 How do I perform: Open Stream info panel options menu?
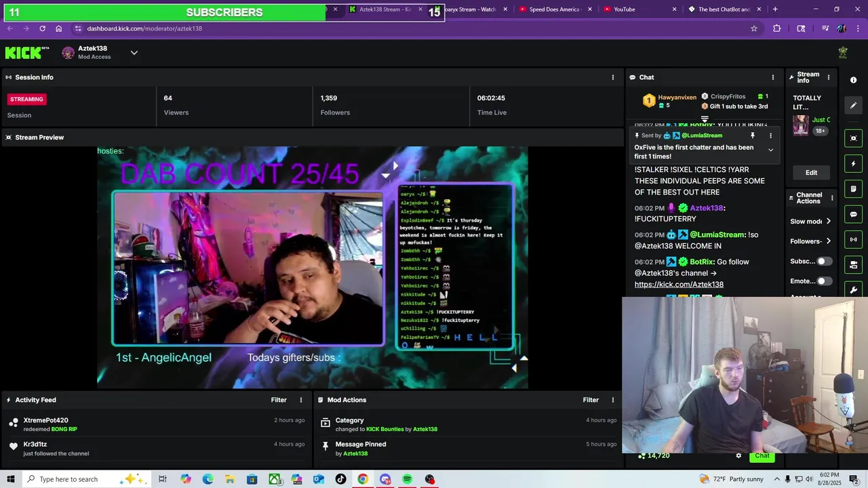point(828,77)
